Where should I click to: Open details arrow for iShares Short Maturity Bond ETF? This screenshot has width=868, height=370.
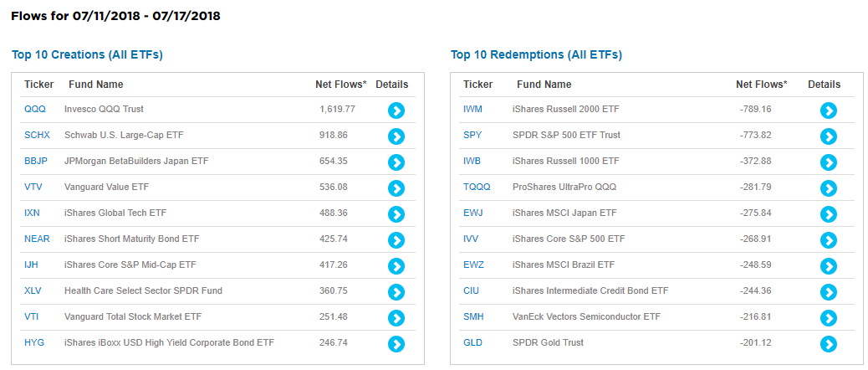(396, 240)
